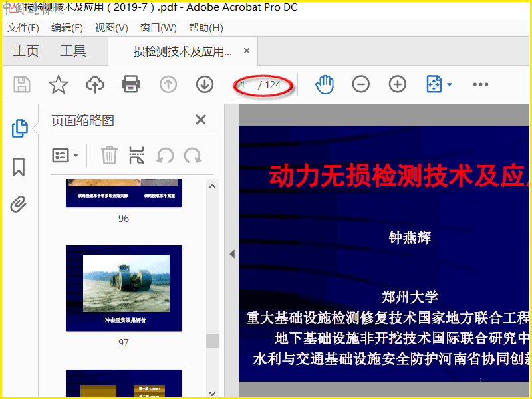
Task: Select 损检测技术及应用 document tab
Action: tap(182, 51)
